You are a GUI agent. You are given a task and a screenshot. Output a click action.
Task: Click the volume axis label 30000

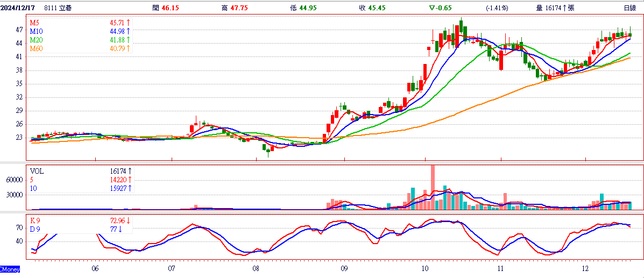pos(15,196)
